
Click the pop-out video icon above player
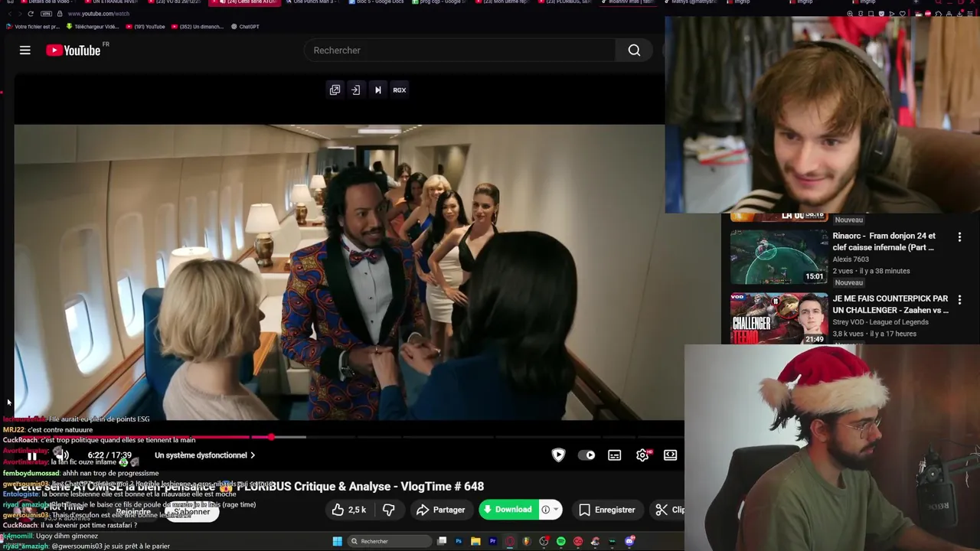coord(335,90)
